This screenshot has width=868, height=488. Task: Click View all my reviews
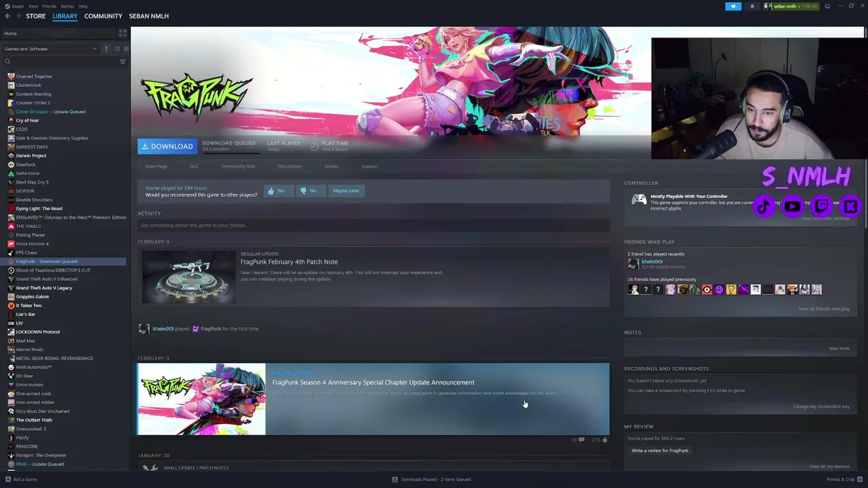pyautogui.click(x=829, y=466)
